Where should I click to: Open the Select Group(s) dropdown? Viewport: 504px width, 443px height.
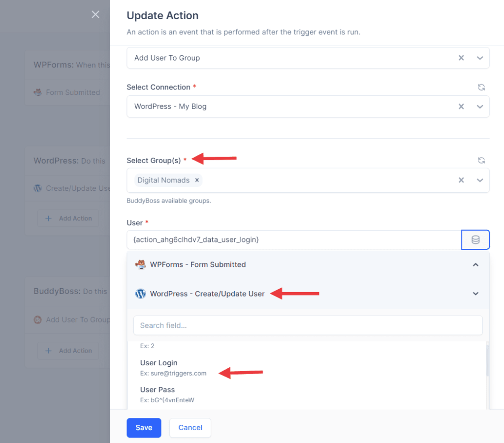[480, 180]
